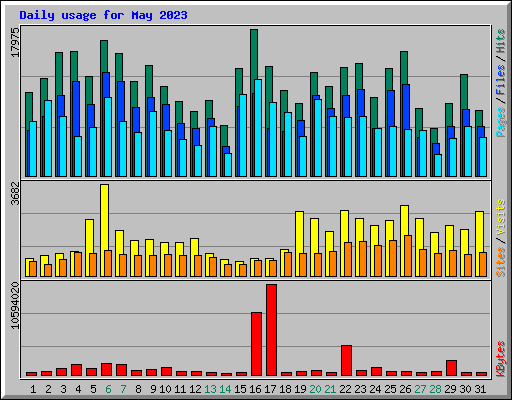Click the day 27 axis label
The width and height of the screenshot is (512, 400).
(420, 389)
